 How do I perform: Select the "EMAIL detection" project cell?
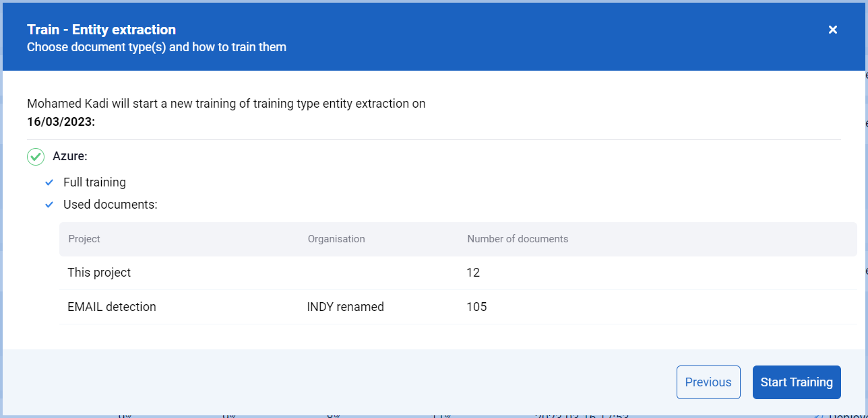point(112,307)
